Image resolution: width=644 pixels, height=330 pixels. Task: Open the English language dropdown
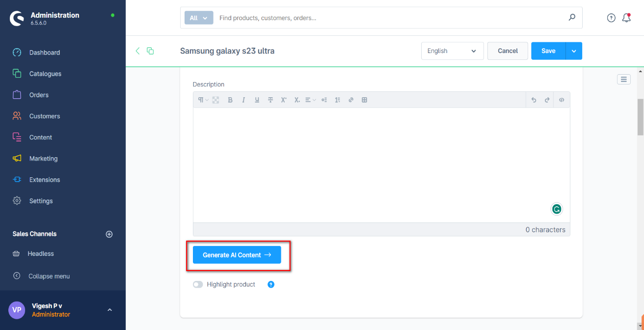452,51
